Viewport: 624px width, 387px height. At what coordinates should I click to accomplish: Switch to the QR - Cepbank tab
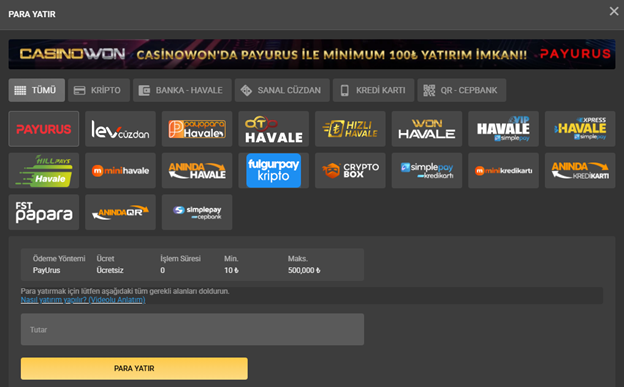click(x=462, y=90)
